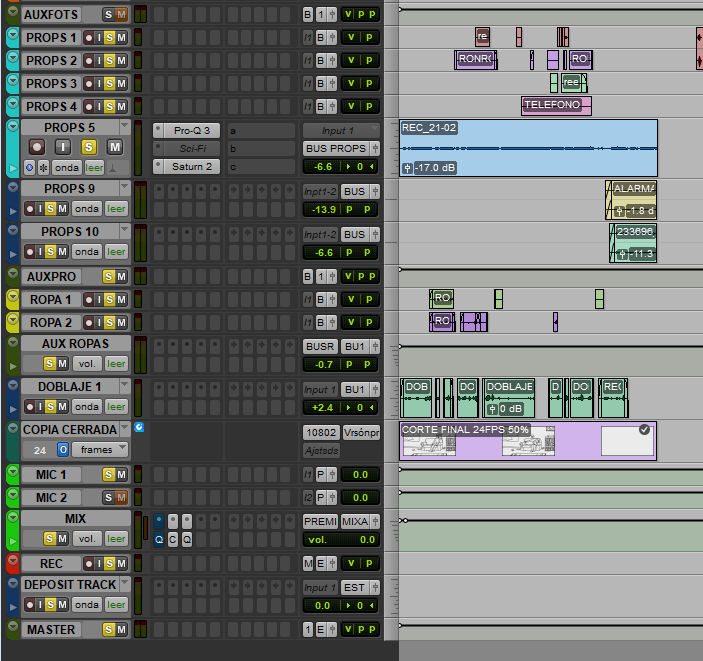Unsolo PROPS 5 with its S button

(89, 147)
